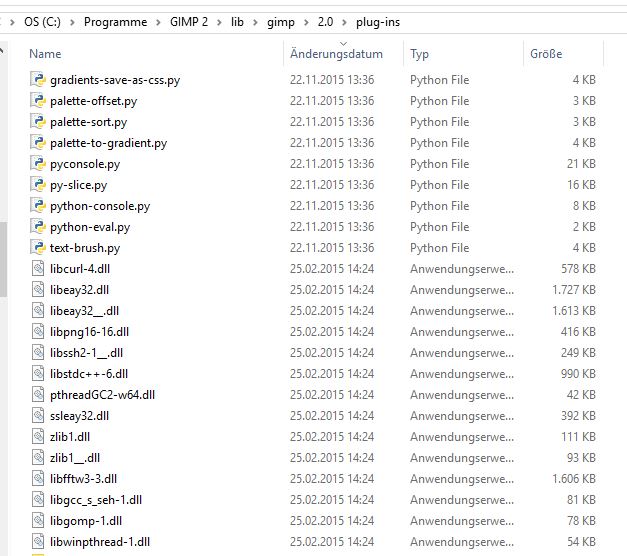The height and width of the screenshot is (556, 627).
Task: Click size 1.727 KB of libeay32.dll
Action: 574,290
